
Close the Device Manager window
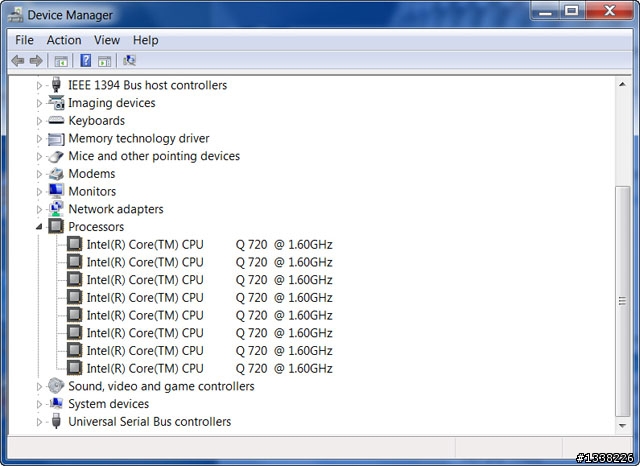pyautogui.click(x=610, y=11)
